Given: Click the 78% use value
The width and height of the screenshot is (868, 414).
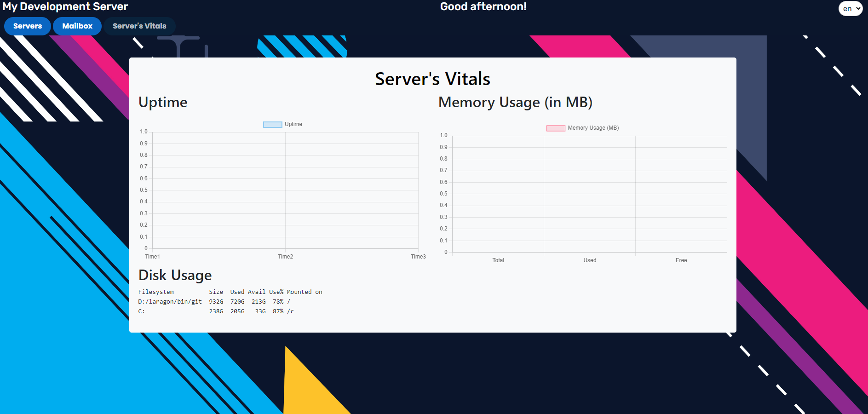Looking at the screenshot, I should click(x=278, y=302).
